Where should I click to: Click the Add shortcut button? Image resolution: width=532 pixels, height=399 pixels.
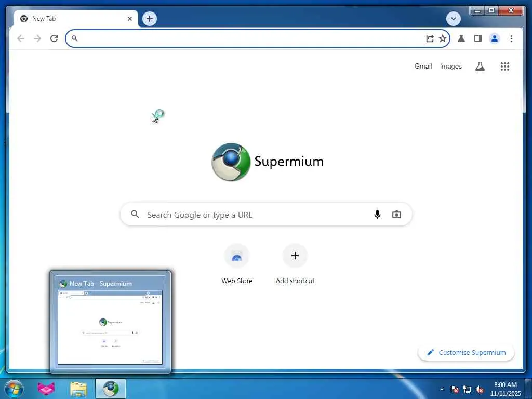pos(295,264)
